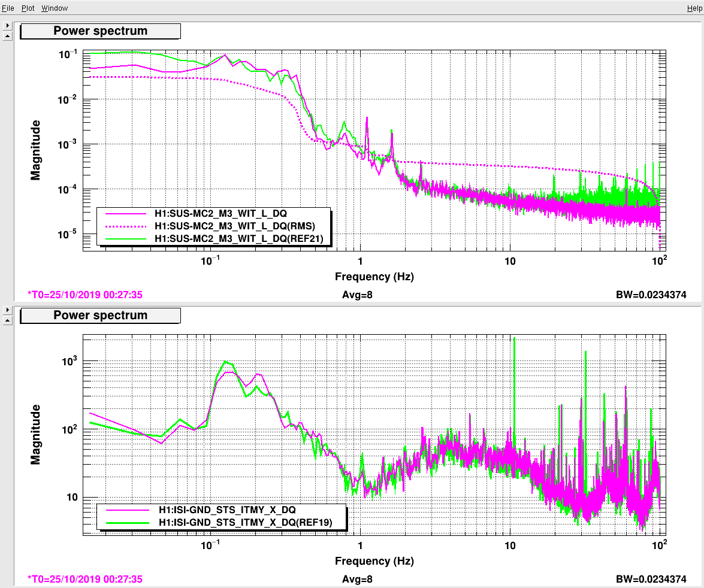Image resolution: width=704 pixels, height=588 pixels.
Task: Click bottom plot's T0=25/10/2019 00:27:35 timestamp
Action: (x=85, y=579)
